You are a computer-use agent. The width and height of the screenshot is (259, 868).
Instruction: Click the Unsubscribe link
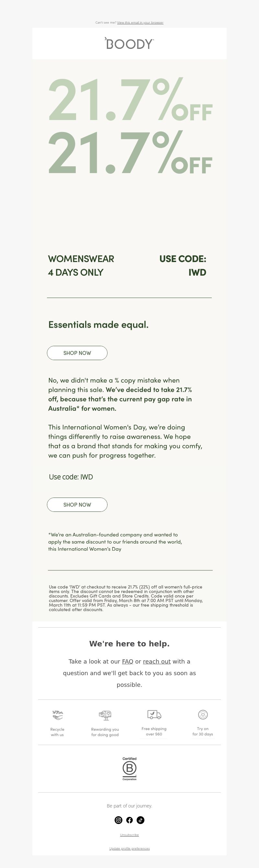(x=129, y=835)
